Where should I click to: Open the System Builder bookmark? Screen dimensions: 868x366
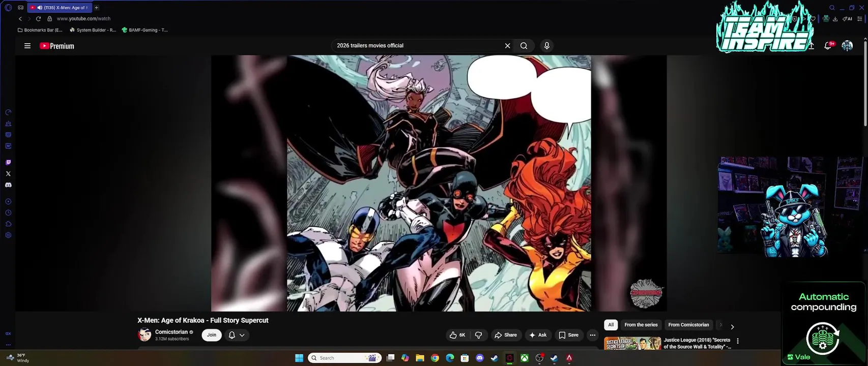(93, 30)
